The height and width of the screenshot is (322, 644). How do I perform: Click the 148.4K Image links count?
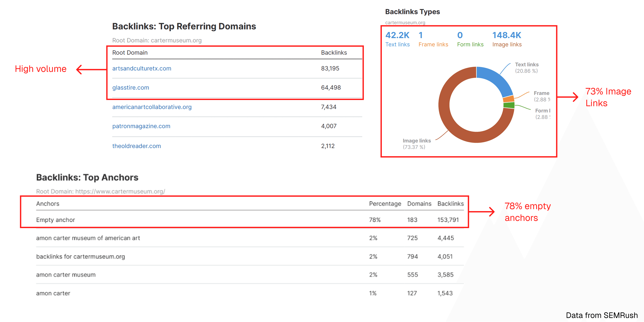(x=506, y=35)
